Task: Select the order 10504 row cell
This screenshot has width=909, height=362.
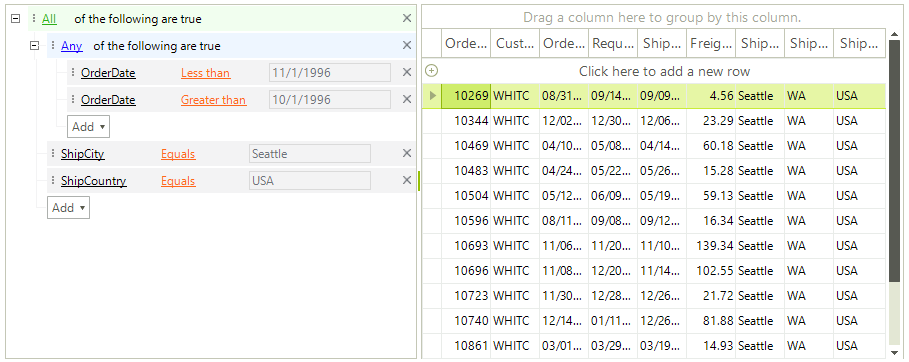Action: coord(466,196)
